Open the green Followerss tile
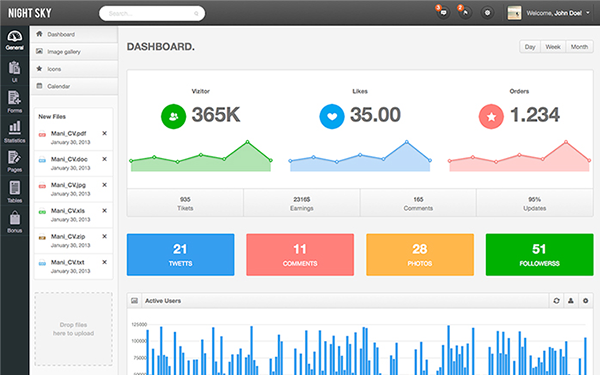The width and height of the screenshot is (600, 375). (x=540, y=254)
